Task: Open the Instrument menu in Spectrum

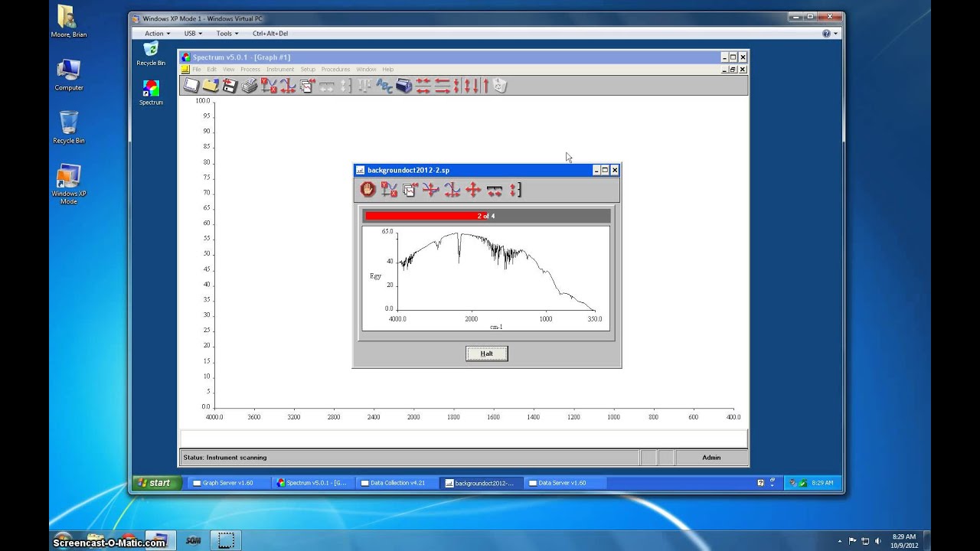Action: [280, 70]
